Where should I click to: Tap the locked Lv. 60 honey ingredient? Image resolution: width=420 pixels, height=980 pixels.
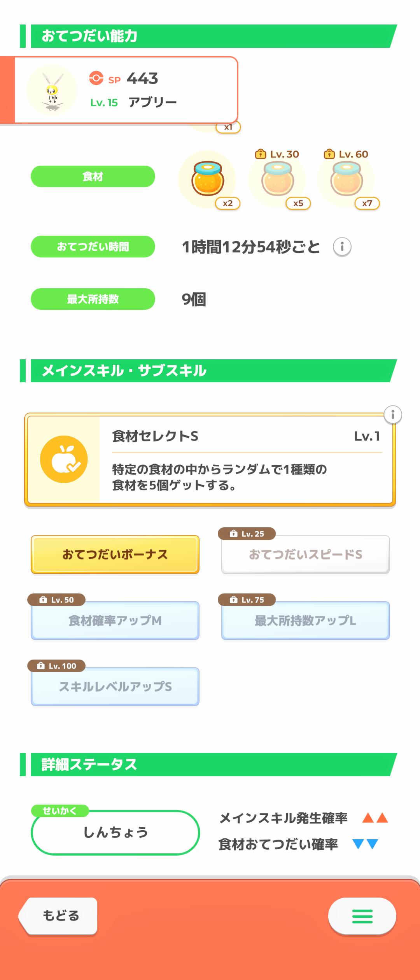[x=346, y=179]
